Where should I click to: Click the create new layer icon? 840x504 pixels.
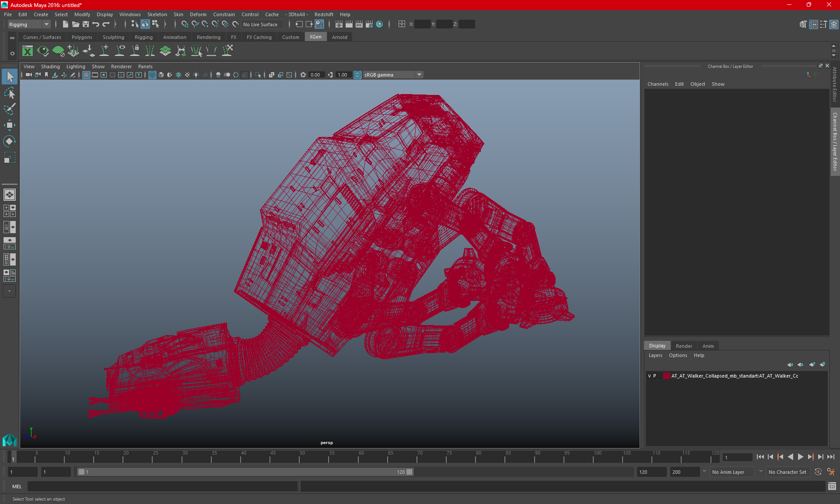(812, 364)
